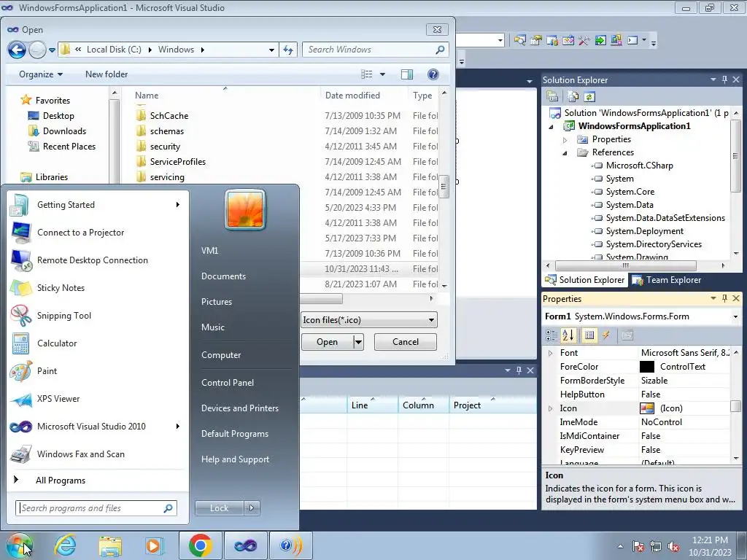The image size is (747, 560).
Task: Select the security folder
Action: coord(165,147)
